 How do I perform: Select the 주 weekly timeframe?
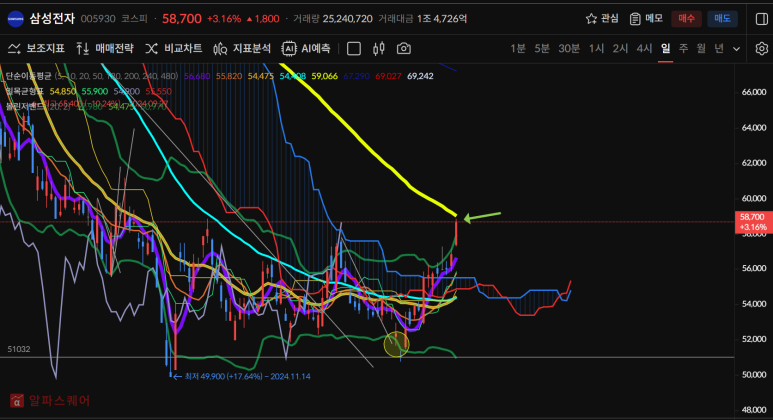coord(683,48)
